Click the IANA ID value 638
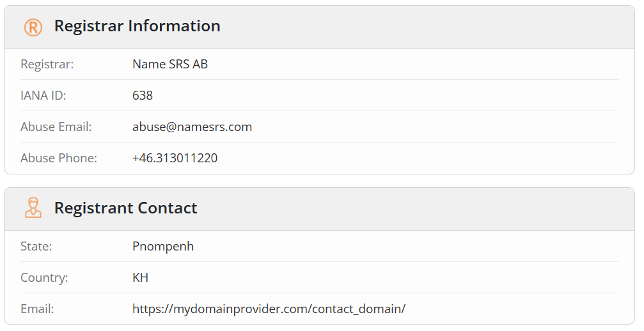 click(143, 95)
